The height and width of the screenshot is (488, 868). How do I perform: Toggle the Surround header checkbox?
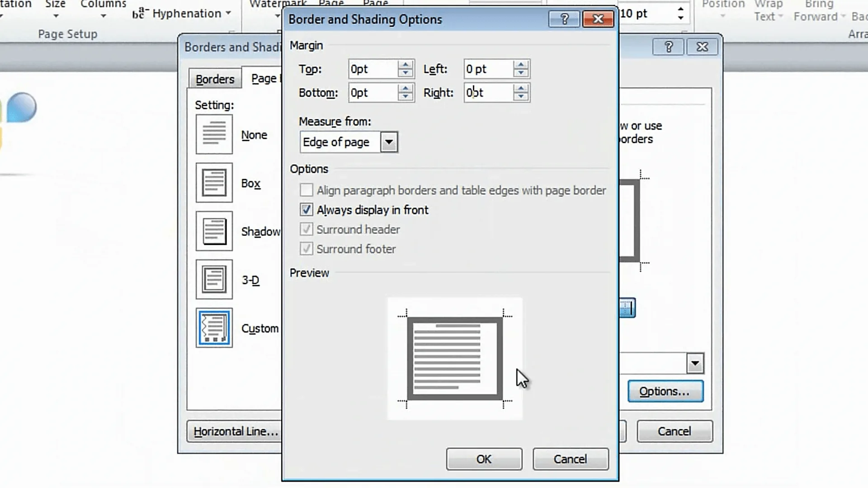pos(306,229)
